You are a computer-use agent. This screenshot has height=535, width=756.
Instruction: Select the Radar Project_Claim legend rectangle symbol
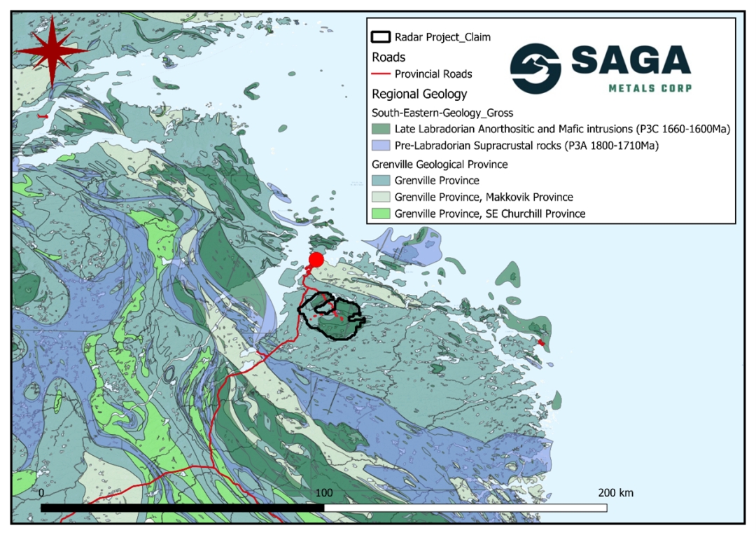(x=381, y=37)
